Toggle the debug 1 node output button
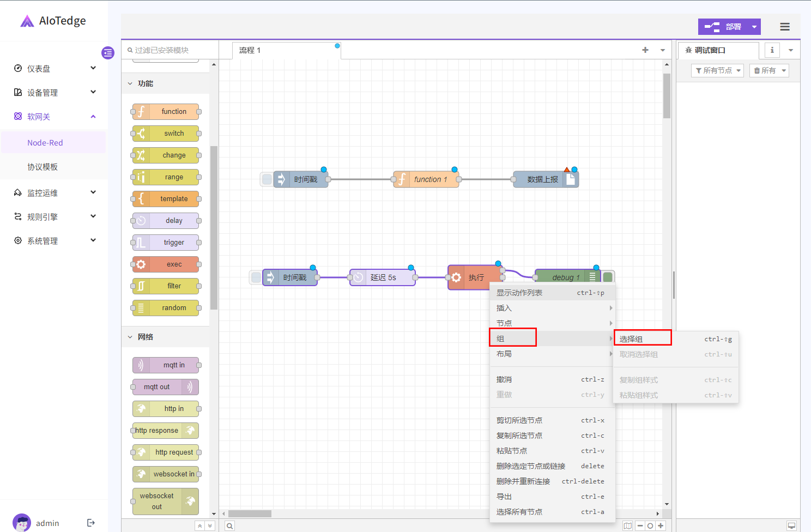The height and width of the screenshot is (532, 811). coord(608,277)
